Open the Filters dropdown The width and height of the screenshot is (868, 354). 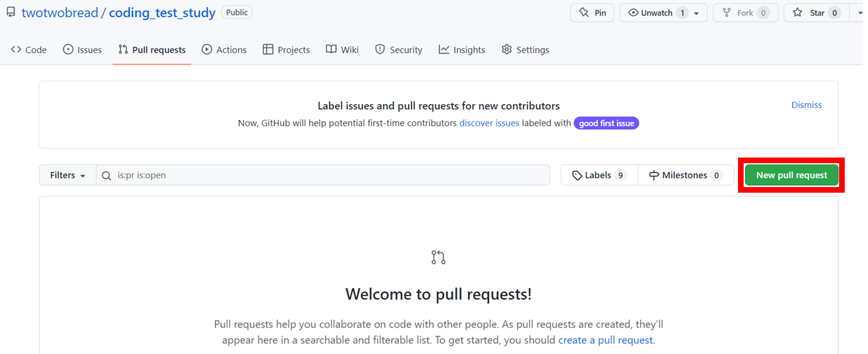point(68,175)
